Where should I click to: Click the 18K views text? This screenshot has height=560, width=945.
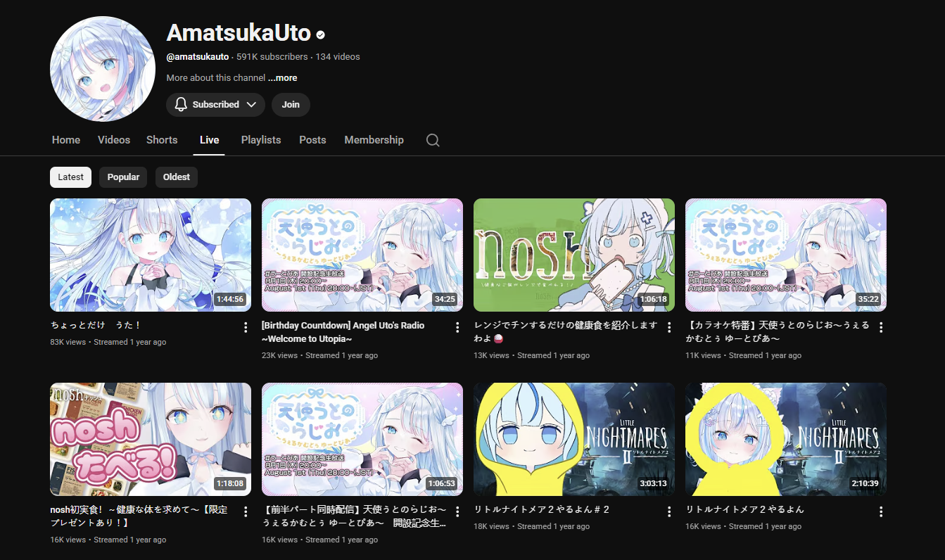(491, 526)
